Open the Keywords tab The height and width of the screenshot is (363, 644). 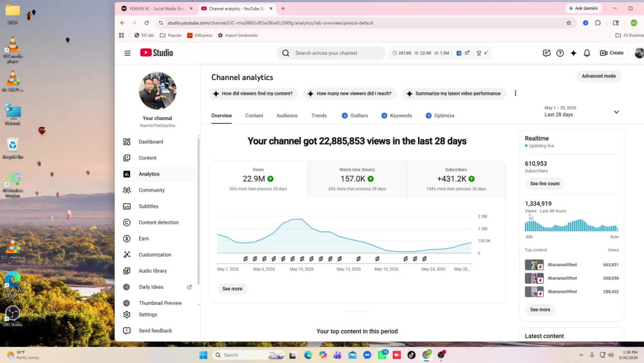pos(397,115)
